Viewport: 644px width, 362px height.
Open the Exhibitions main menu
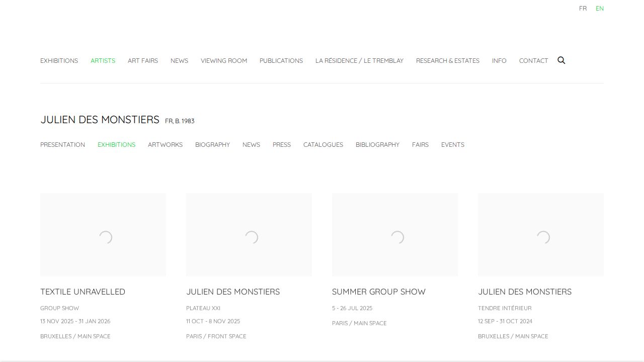pos(59,61)
